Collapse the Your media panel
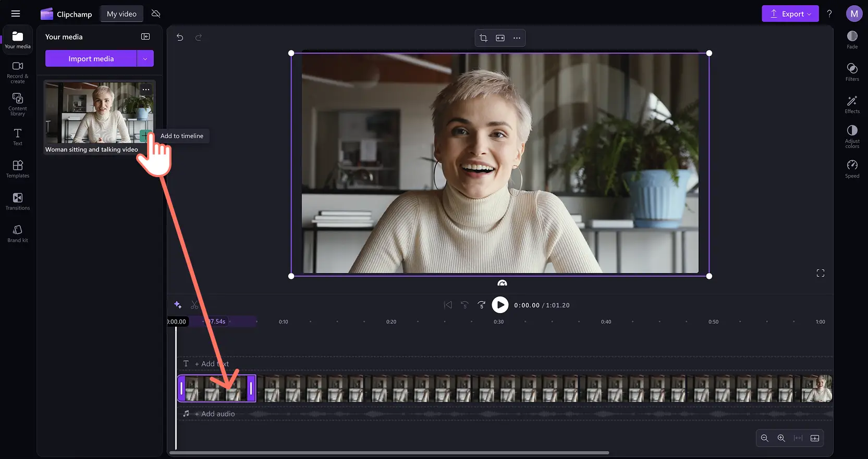The height and width of the screenshot is (459, 868). [145, 36]
